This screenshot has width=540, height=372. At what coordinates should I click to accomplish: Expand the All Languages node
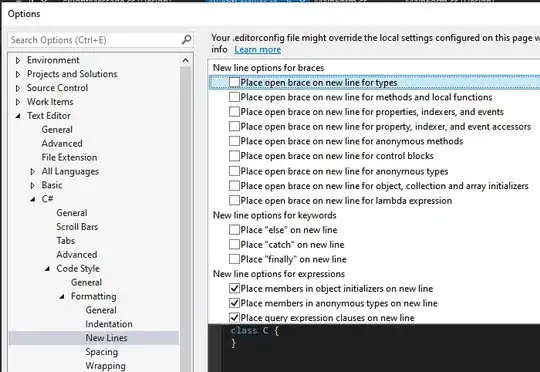click(x=32, y=172)
